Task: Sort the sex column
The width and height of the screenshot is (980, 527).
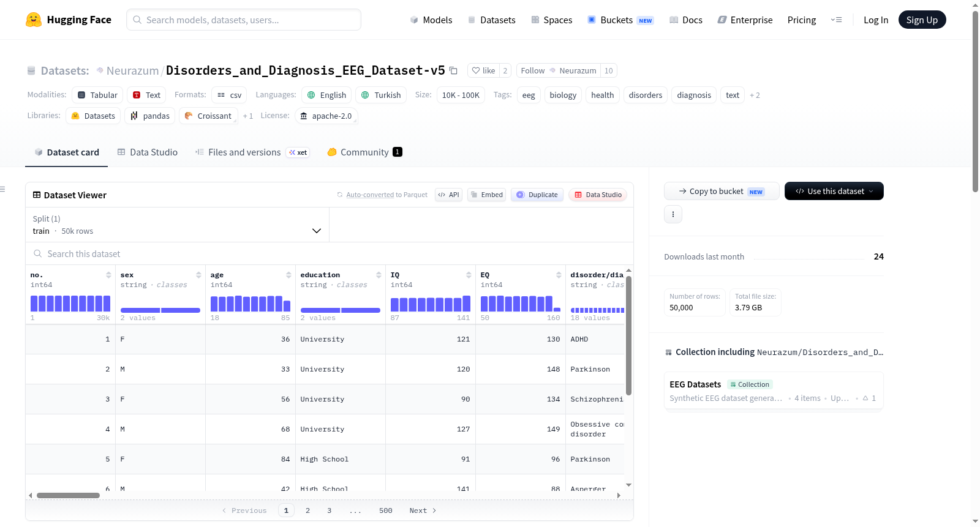Action: point(198,275)
